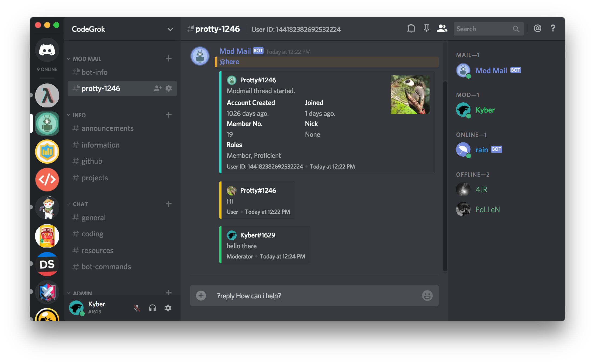
Task: Click the attachment plus button
Action: 201,296
